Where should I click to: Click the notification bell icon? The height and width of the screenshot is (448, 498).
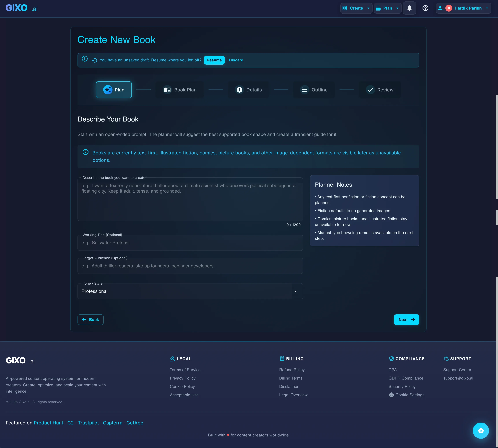point(409,8)
